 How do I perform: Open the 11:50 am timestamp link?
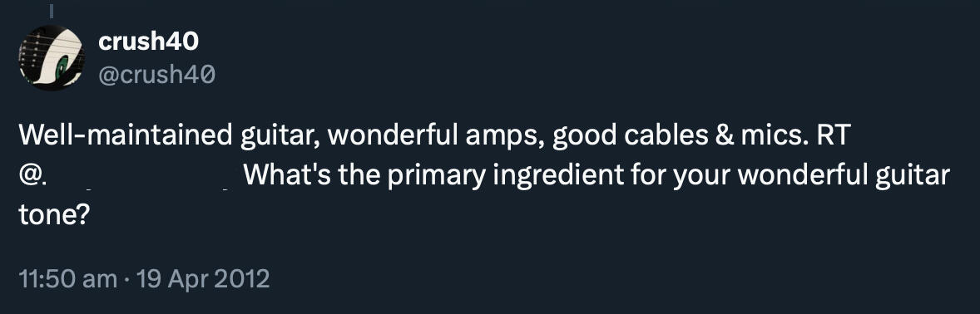67,278
